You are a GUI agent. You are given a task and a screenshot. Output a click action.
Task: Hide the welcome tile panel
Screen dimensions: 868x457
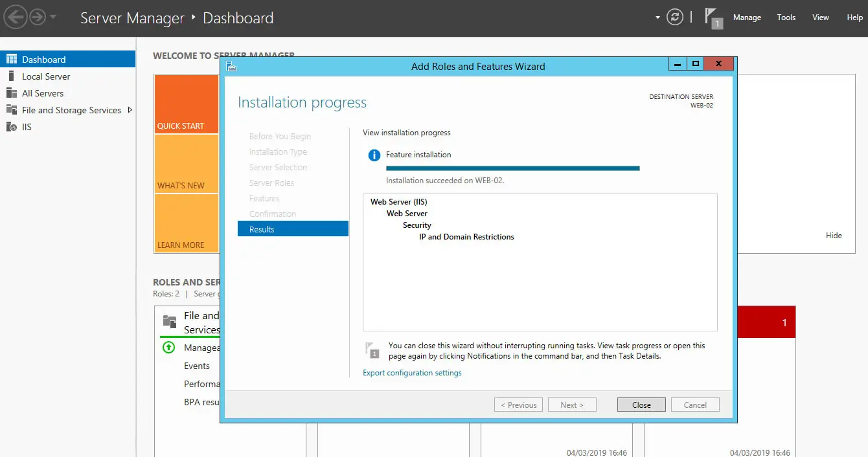(x=834, y=236)
